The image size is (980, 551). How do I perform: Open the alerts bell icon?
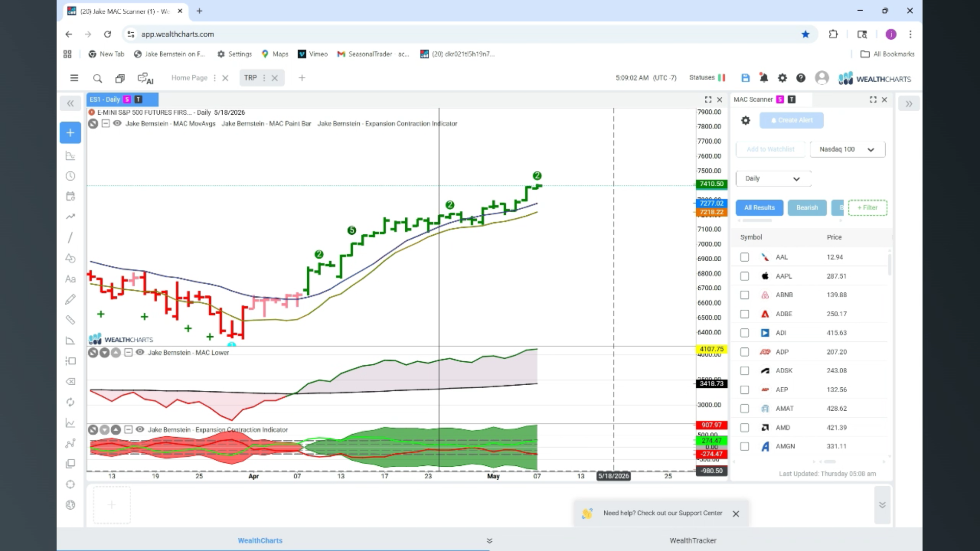[x=764, y=78]
